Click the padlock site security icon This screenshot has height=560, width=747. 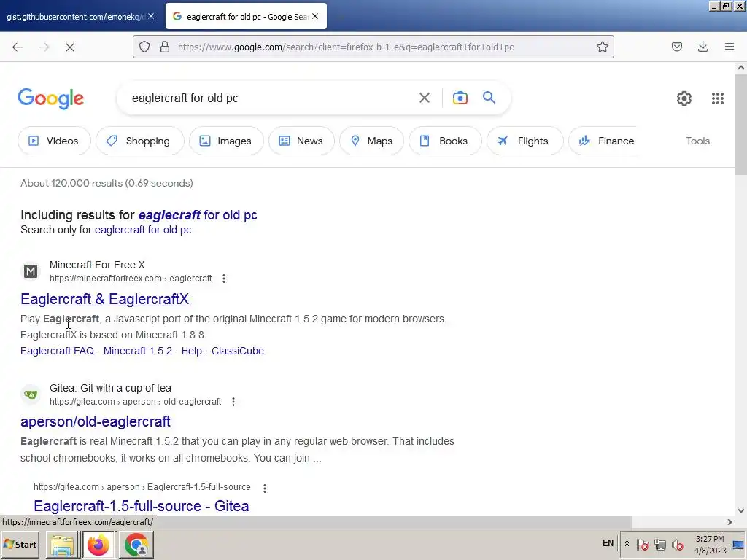[x=165, y=47]
